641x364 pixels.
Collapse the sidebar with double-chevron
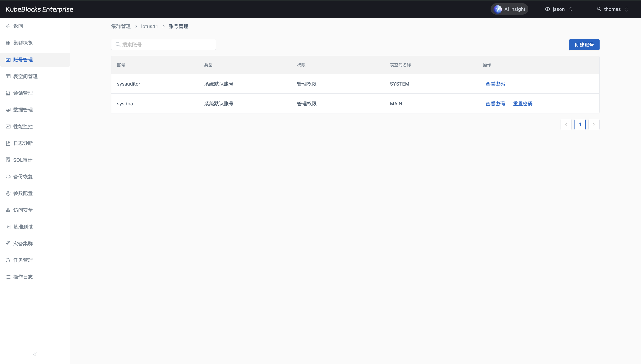pyautogui.click(x=35, y=354)
